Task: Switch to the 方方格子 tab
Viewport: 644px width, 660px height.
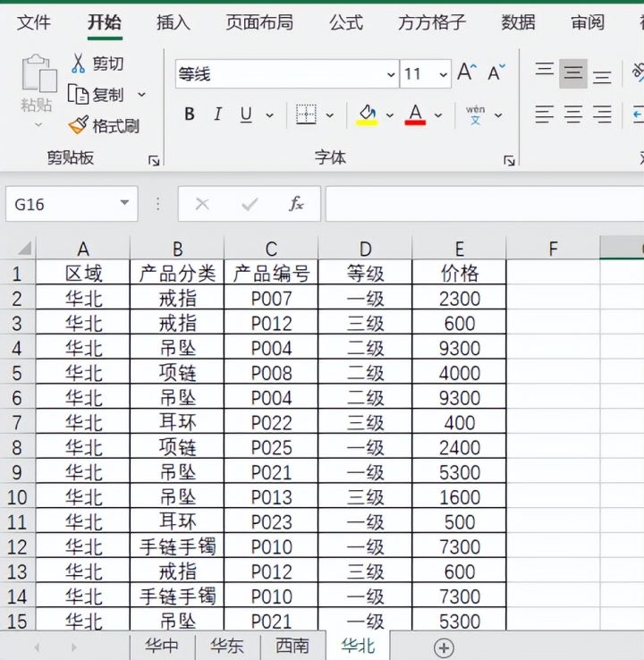Action: click(432, 21)
